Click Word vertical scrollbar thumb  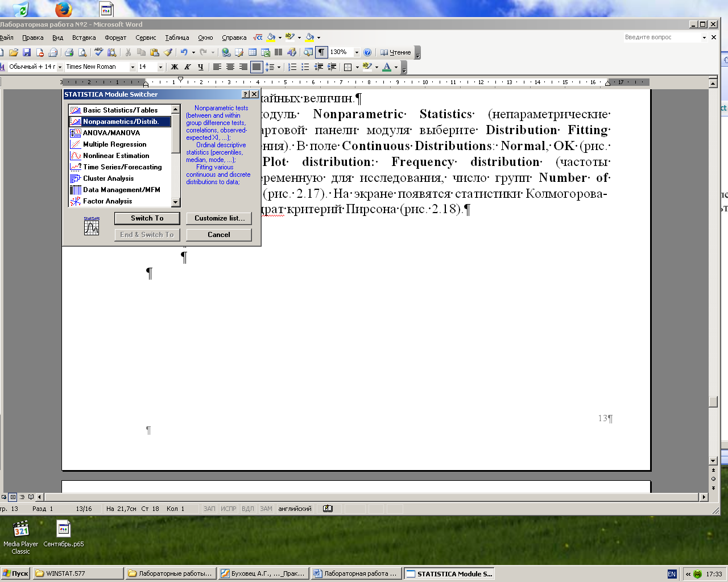tap(713, 402)
